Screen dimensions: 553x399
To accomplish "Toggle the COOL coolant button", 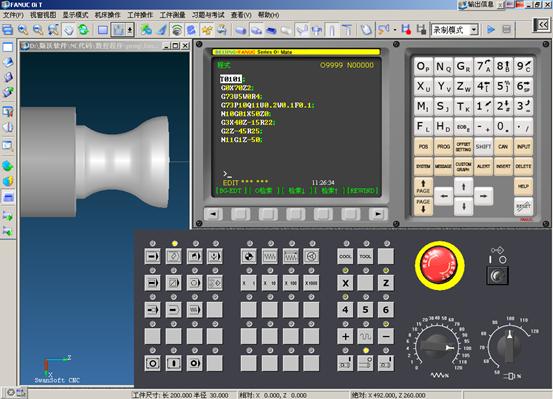I will coord(345,256).
